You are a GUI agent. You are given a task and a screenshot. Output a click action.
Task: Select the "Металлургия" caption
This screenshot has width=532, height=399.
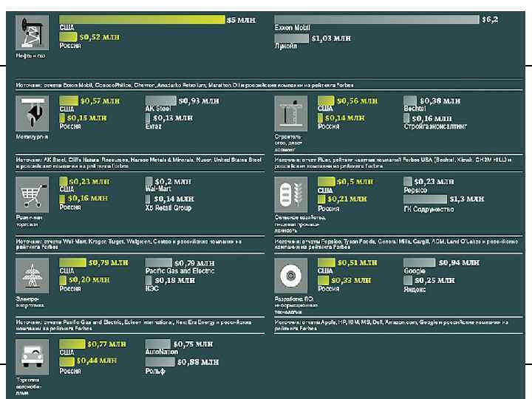click(32, 137)
